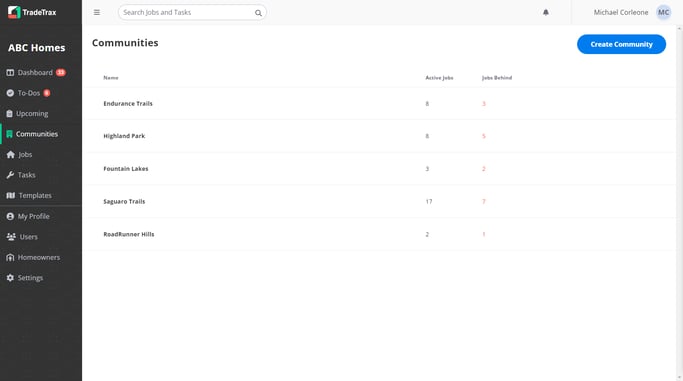This screenshot has width=683, height=381.
Task: Click the hamburger menu icon
Action: point(97,12)
